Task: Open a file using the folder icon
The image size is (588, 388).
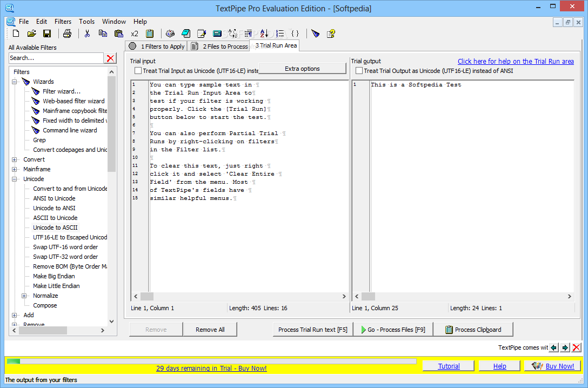Action: 31,34
